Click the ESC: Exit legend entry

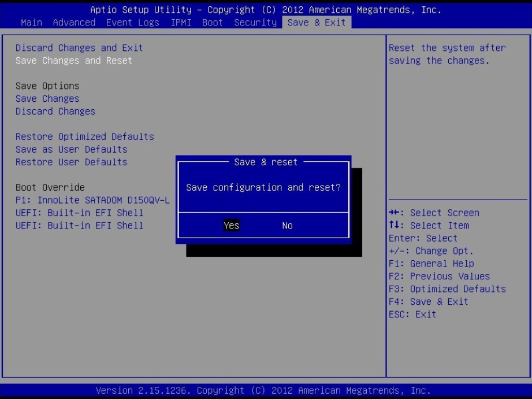[x=412, y=315]
